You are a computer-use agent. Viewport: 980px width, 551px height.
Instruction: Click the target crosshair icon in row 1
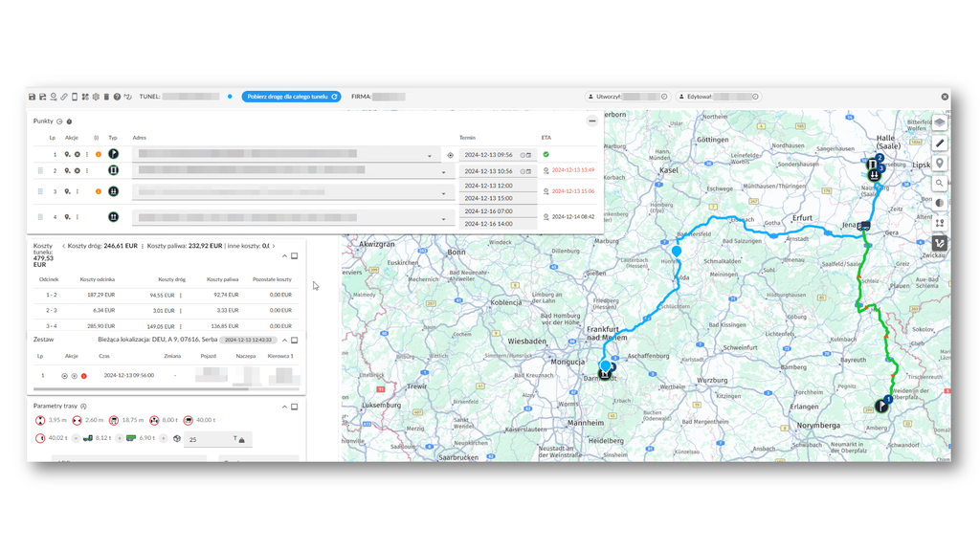[450, 155]
